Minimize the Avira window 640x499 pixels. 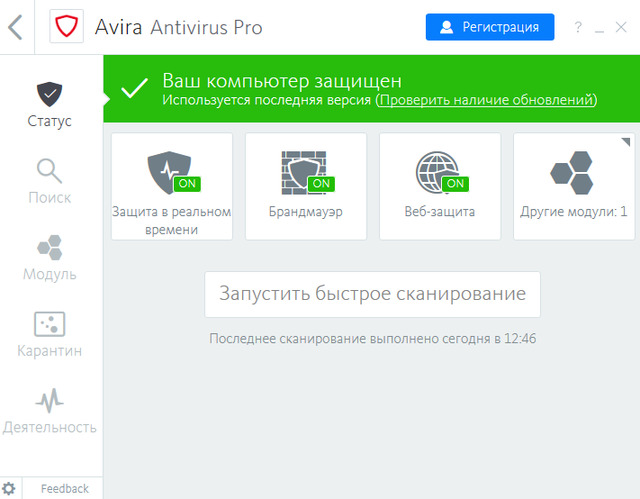pos(599,31)
